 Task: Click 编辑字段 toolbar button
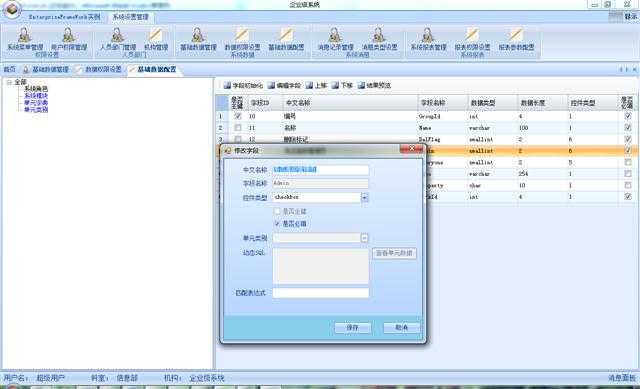[x=284, y=85]
